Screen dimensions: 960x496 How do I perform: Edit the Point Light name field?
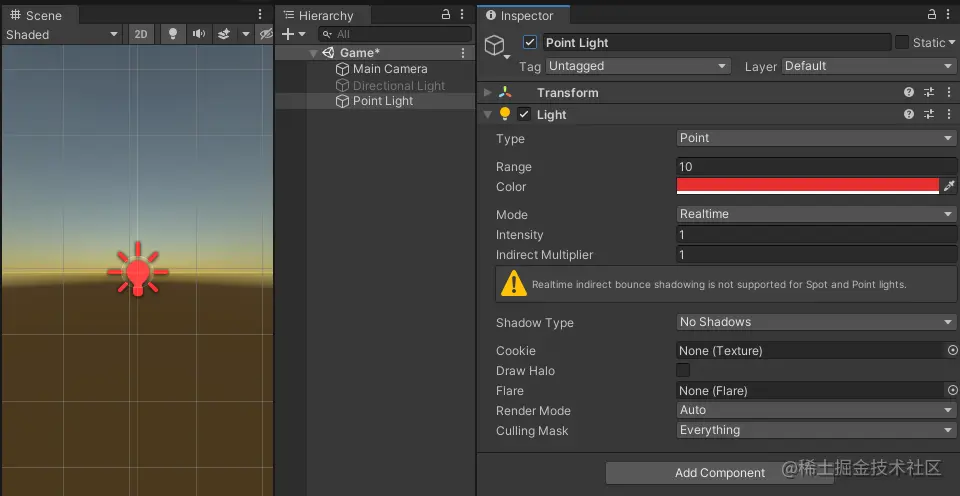coord(716,42)
